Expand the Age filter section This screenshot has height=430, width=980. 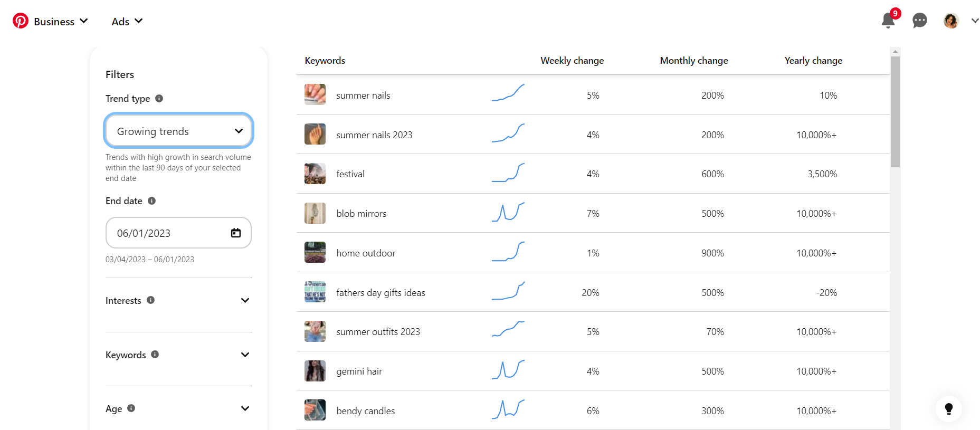pyautogui.click(x=245, y=408)
